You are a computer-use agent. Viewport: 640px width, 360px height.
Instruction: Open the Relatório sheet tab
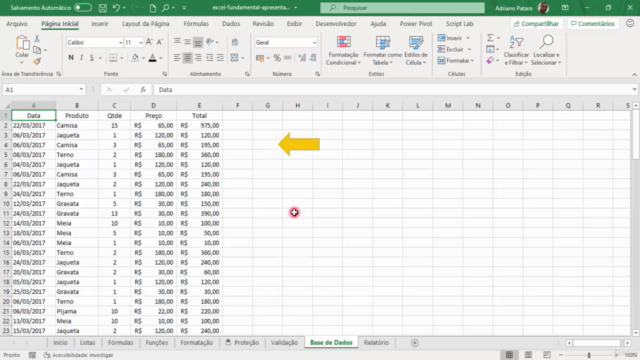(x=376, y=342)
